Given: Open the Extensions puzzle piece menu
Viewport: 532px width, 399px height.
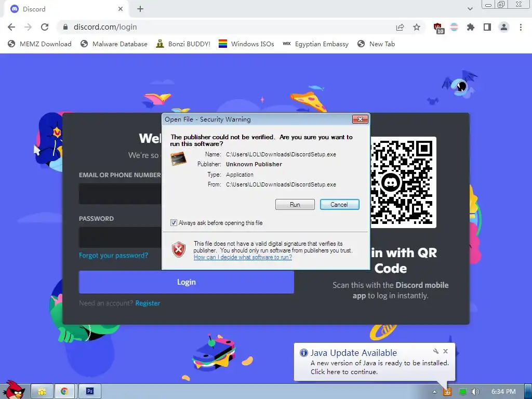Looking at the screenshot, I should (471, 27).
